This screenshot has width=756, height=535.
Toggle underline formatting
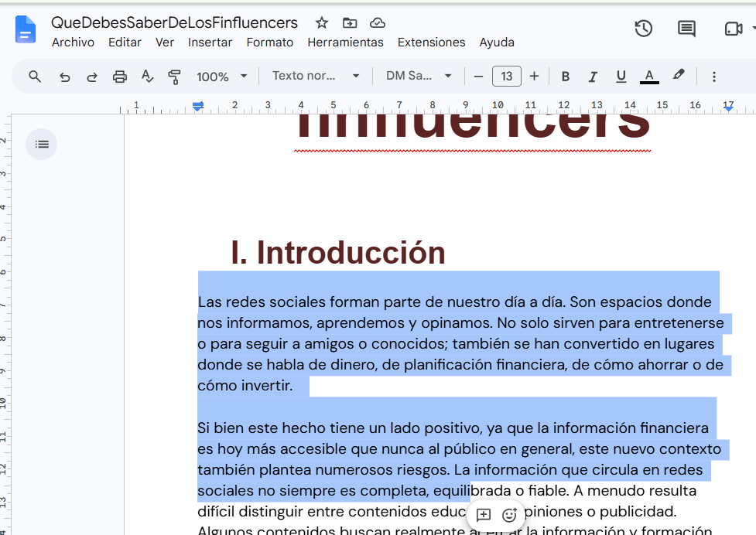(x=621, y=76)
